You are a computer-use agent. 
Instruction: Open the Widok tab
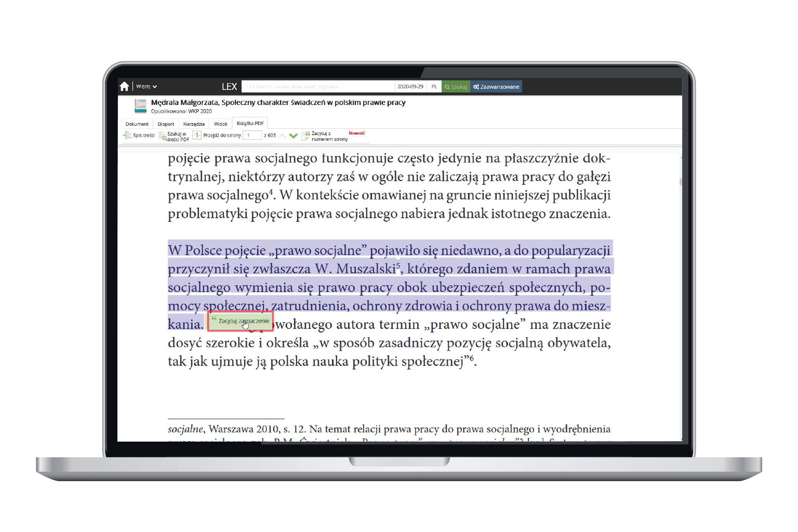221,124
